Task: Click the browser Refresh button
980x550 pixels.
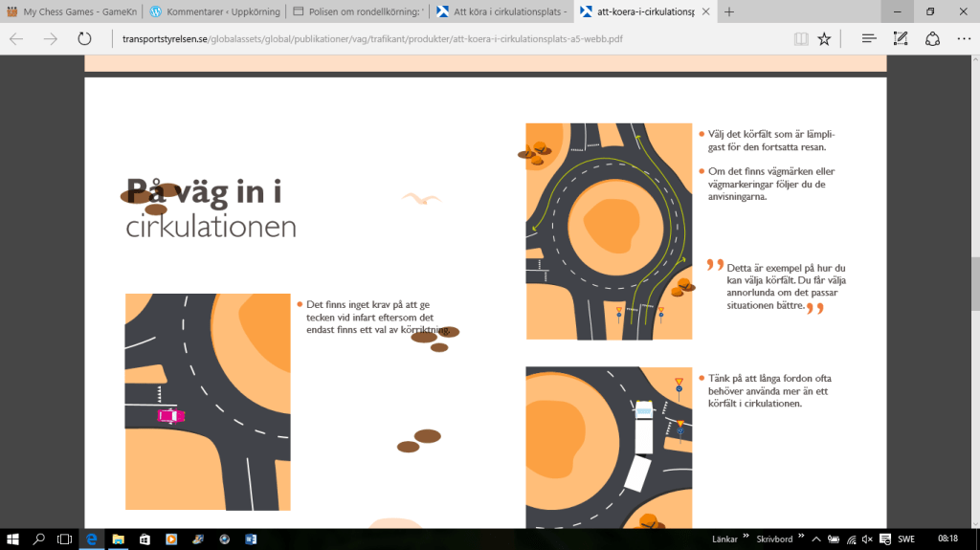Action: pos(84,39)
